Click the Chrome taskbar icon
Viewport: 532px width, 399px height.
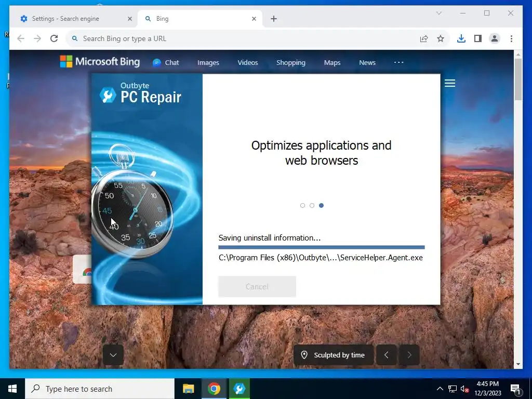(214, 389)
